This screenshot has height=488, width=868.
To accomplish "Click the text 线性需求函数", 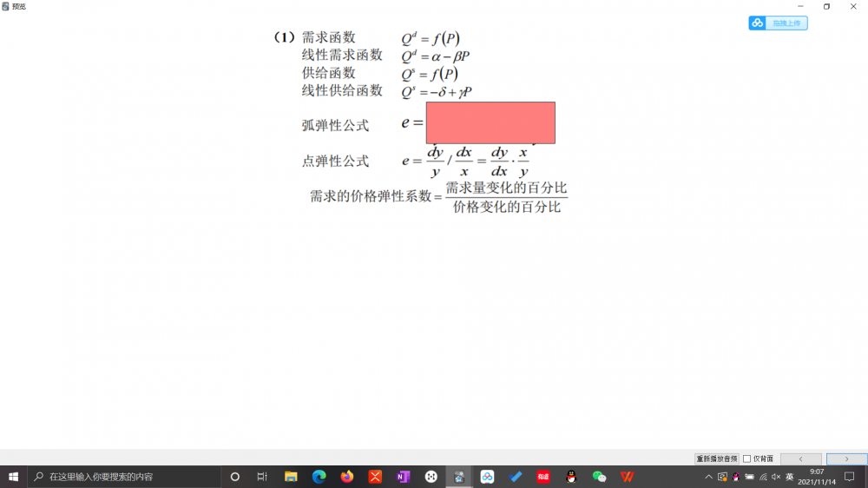I will tap(341, 55).
